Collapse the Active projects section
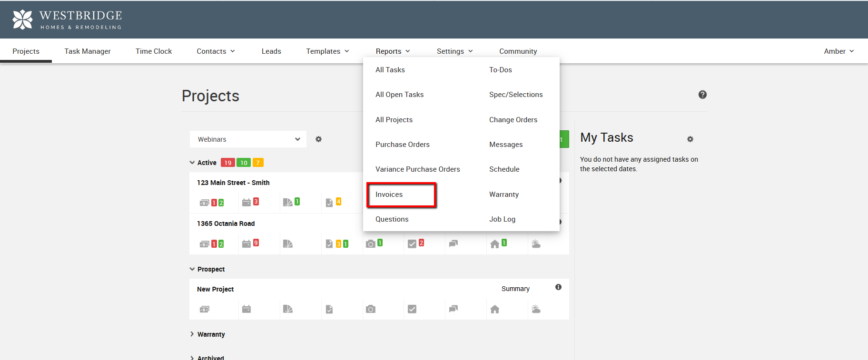The width and height of the screenshot is (868, 360). click(192, 163)
